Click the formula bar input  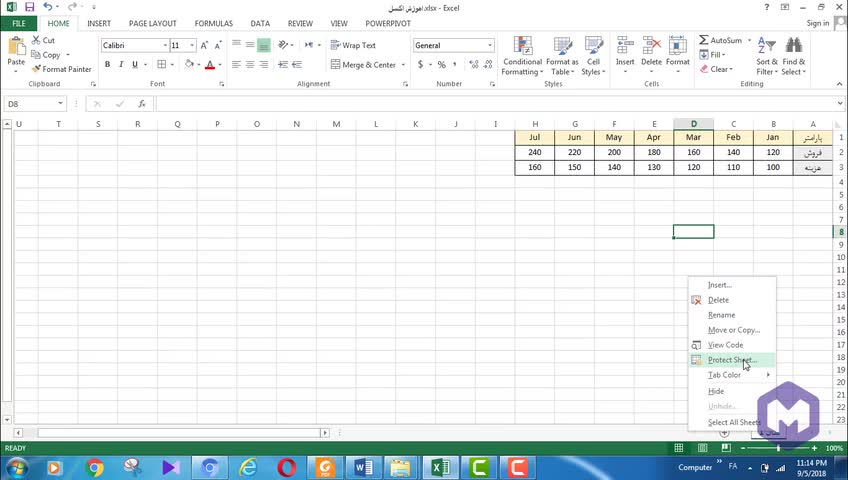(494, 104)
